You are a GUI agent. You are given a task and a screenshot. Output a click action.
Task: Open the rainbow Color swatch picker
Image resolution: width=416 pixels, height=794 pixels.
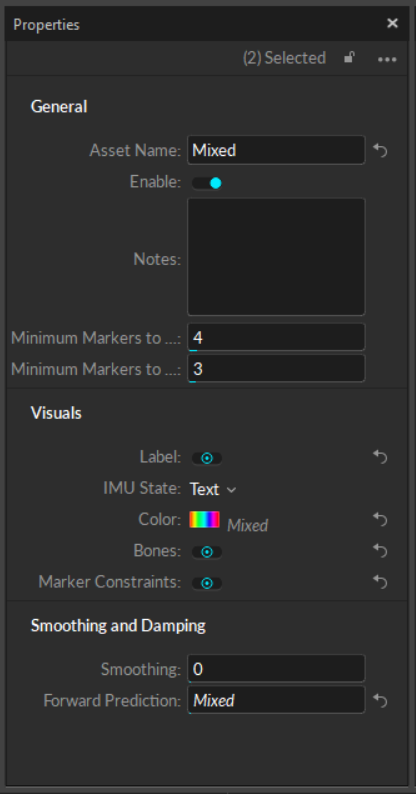(x=204, y=520)
